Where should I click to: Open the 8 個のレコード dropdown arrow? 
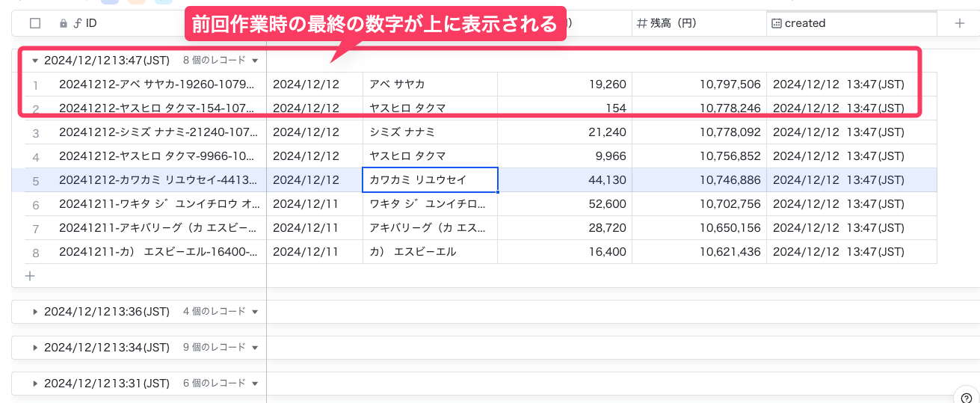click(255, 61)
